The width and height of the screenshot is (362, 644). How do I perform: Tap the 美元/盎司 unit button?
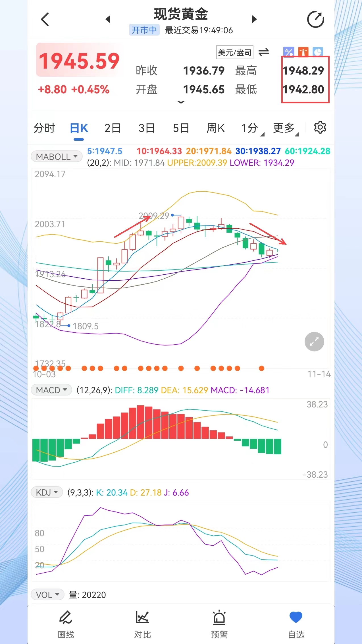[x=235, y=52]
